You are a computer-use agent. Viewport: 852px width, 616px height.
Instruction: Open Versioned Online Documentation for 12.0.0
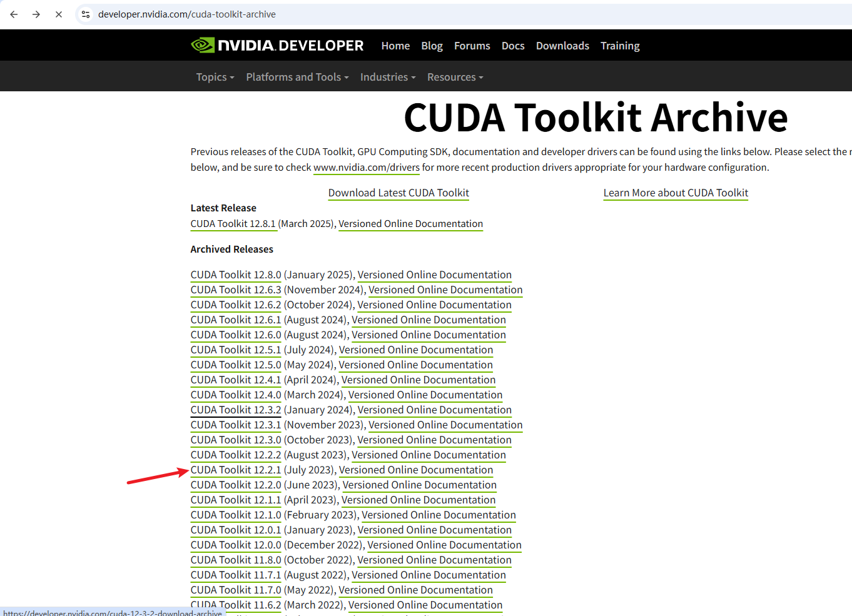pyautogui.click(x=444, y=545)
